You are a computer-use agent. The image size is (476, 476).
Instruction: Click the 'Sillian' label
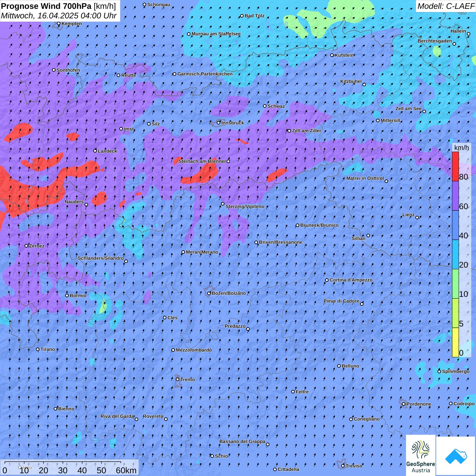pyautogui.click(x=358, y=238)
